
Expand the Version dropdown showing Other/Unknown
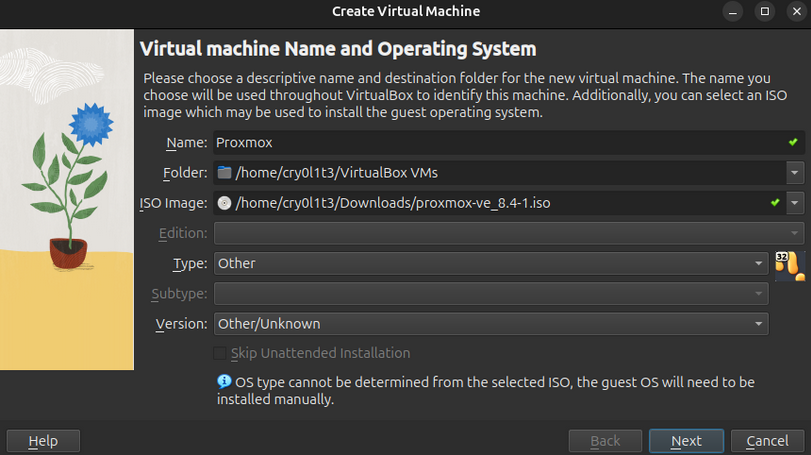click(490, 324)
